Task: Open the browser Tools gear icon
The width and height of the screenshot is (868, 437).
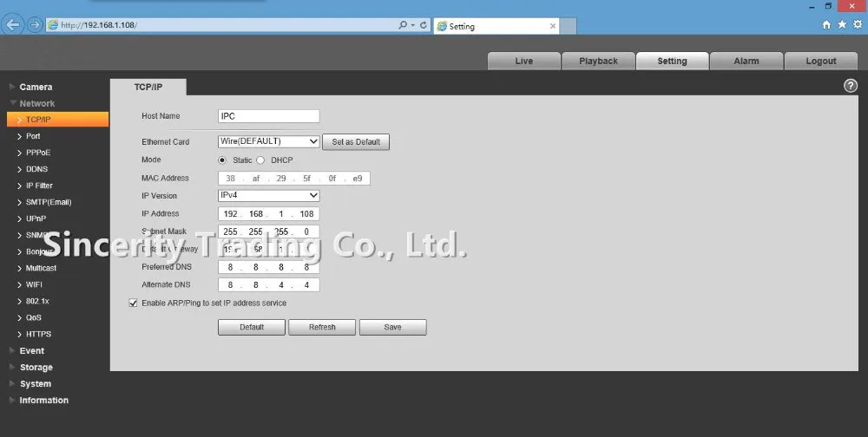Action: click(x=858, y=24)
